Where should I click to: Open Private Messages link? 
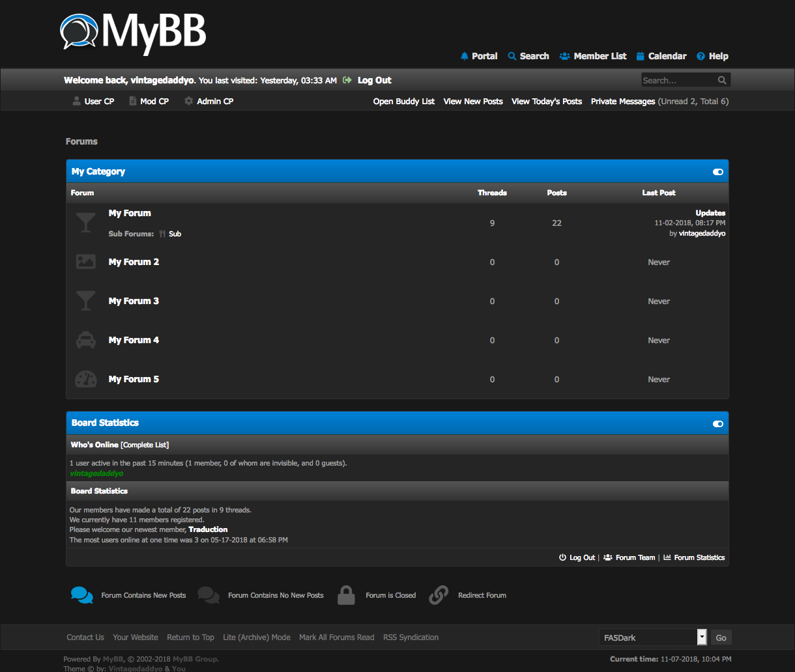click(x=622, y=101)
